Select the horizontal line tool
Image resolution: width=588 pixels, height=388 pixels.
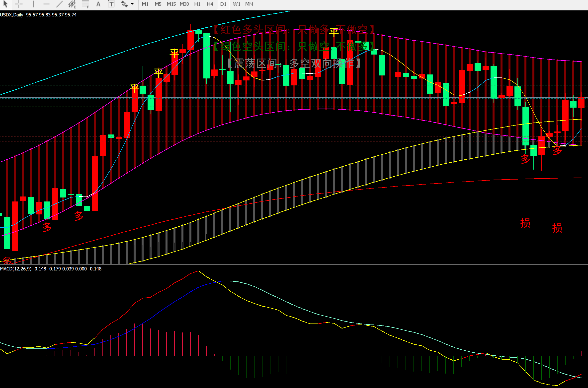pos(46,4)
